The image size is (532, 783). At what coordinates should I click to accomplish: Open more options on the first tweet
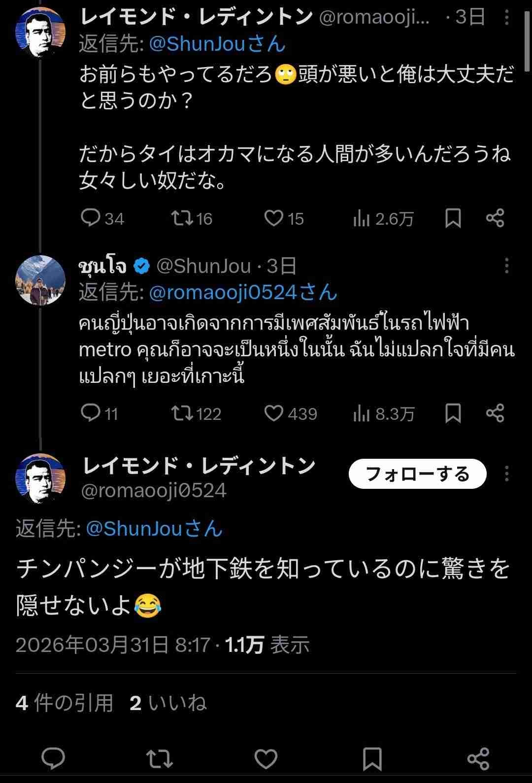(x=507, y=19)
